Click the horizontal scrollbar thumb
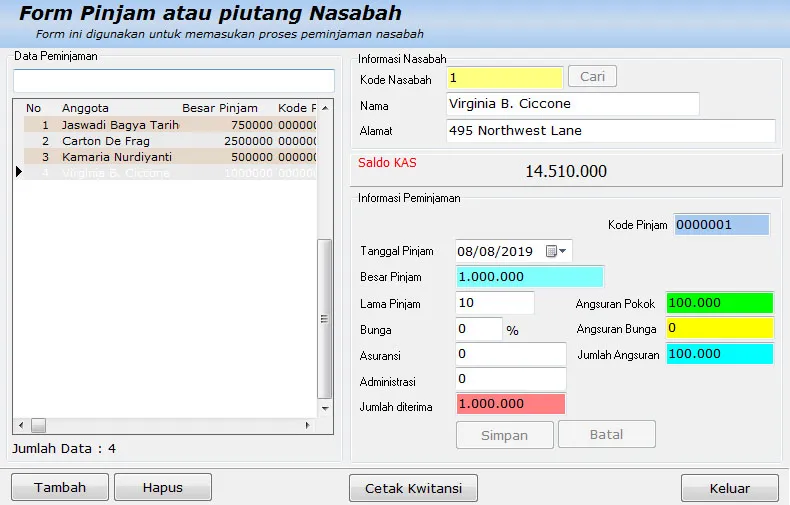790x505 pixels. click(x=38, y=425)
